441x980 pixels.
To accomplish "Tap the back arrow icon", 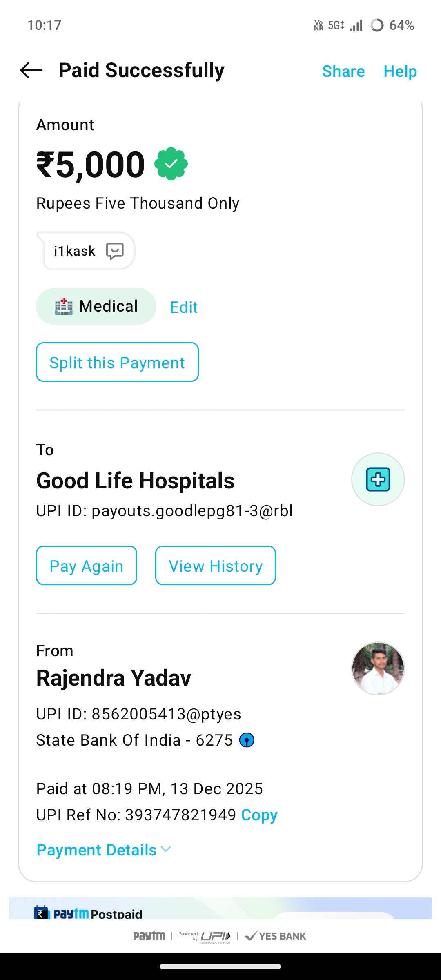I will (x=31, y=70).
